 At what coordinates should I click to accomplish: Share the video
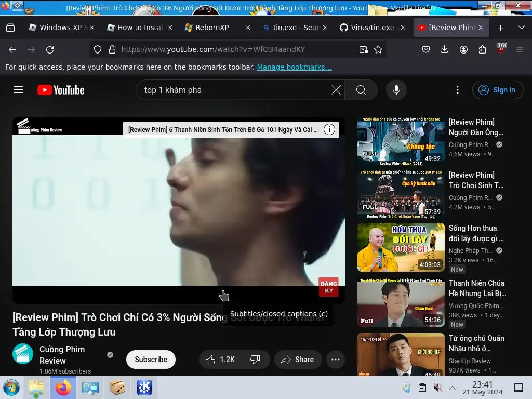[298, 360]
